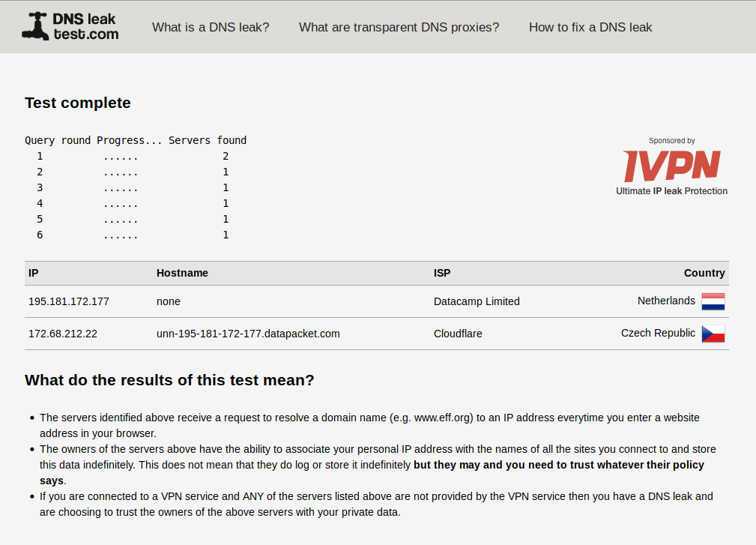The image size is (756, 545).
Task: Click the DNS leak test.com faucet logo
Action: pyautogui.click(x=70, y=26)
